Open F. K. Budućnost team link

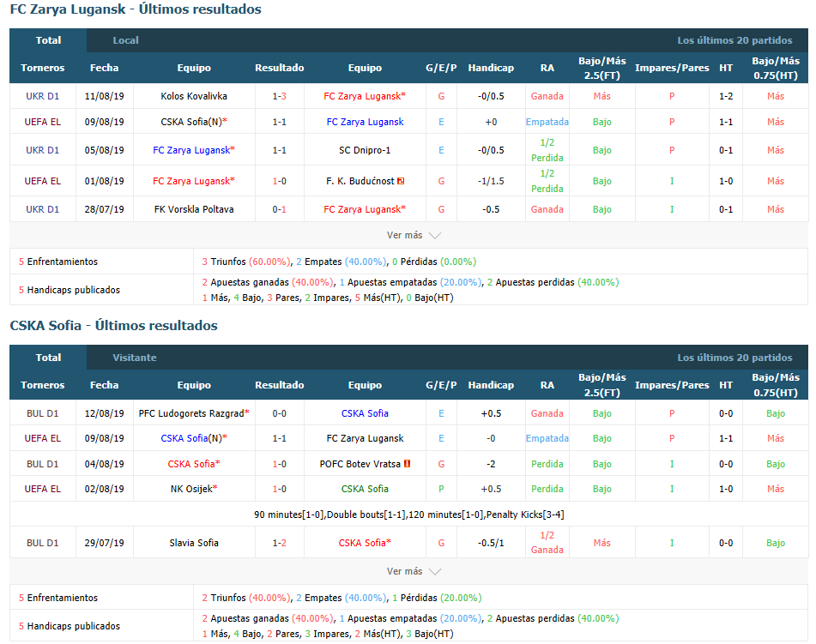tap(360, 181)
